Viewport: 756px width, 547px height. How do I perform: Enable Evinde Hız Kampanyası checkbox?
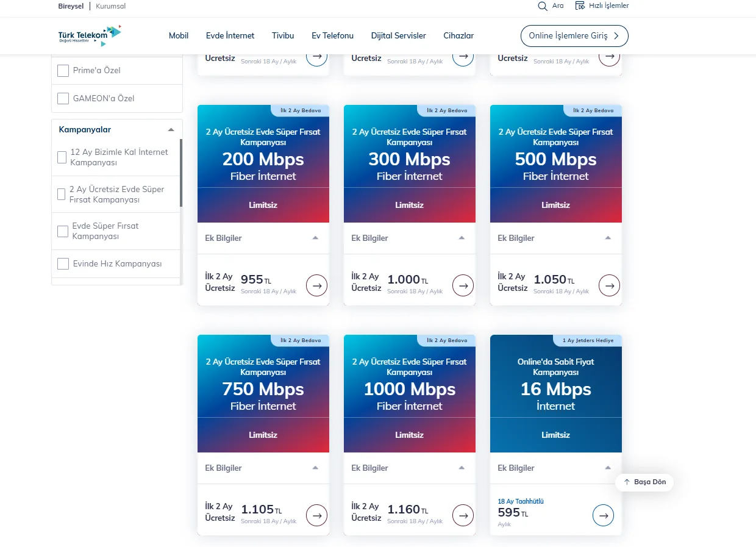click(63, 263)
